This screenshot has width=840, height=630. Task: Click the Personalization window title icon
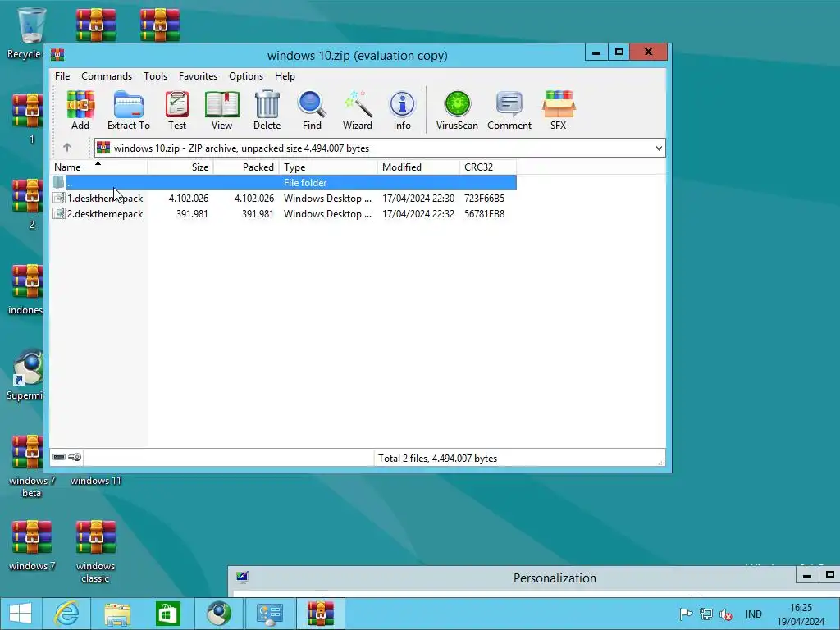[x=242, y=577]
